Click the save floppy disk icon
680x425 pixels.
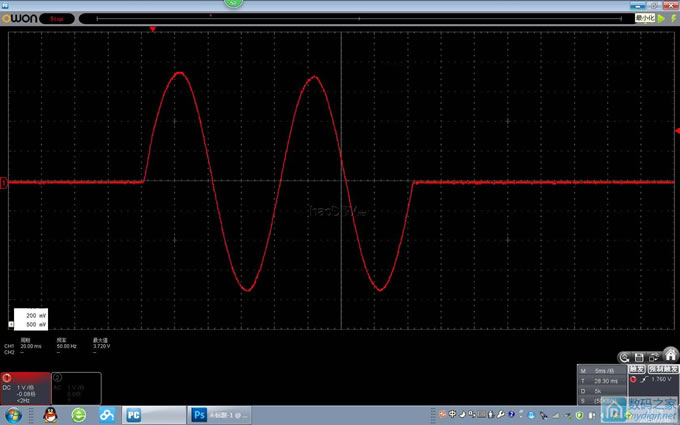point(639,356)
